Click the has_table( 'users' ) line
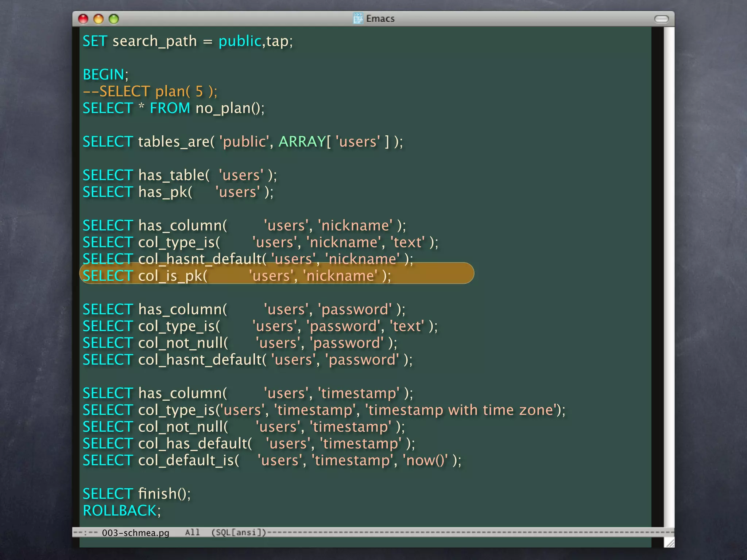Viewport: 747px width, 560px height. pos(180,175)
